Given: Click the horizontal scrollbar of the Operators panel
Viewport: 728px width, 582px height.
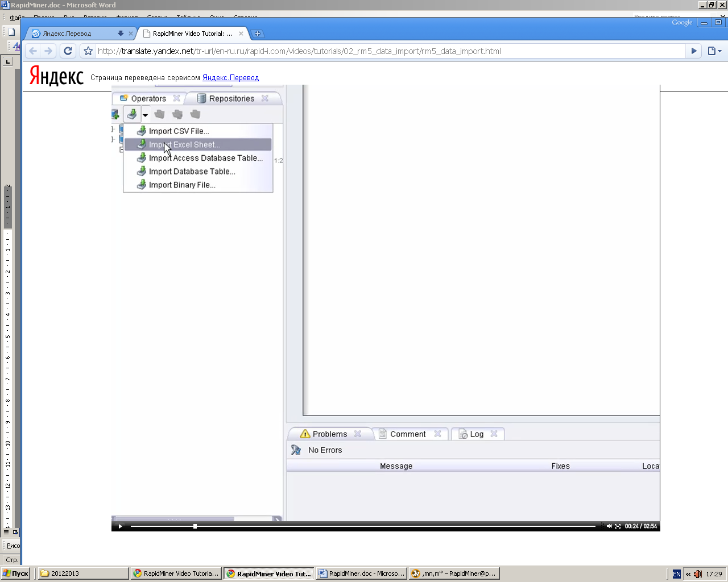Looking at the screenshot, I should pyautogui.click(x=175, y=519).
